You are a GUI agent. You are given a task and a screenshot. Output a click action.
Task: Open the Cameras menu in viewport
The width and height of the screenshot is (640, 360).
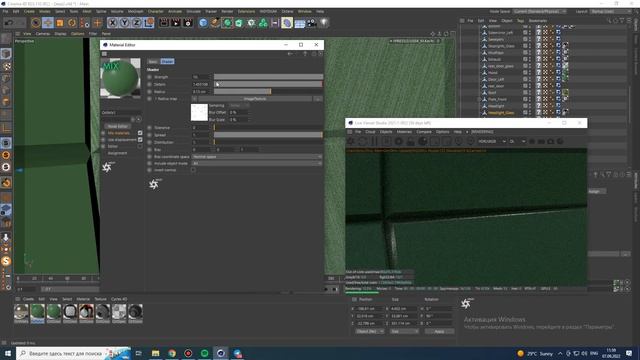[42, 33]
